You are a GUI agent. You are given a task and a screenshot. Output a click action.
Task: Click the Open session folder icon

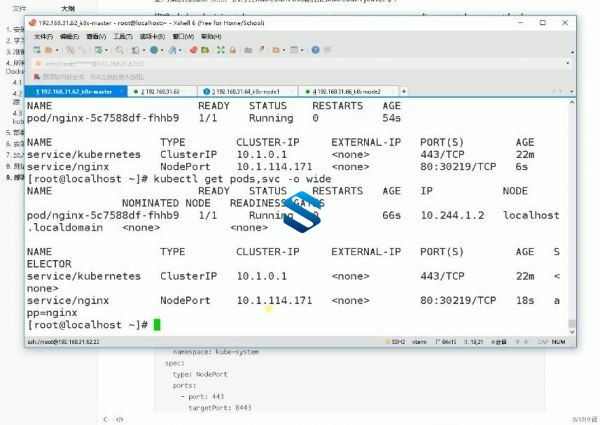[49, 50]
